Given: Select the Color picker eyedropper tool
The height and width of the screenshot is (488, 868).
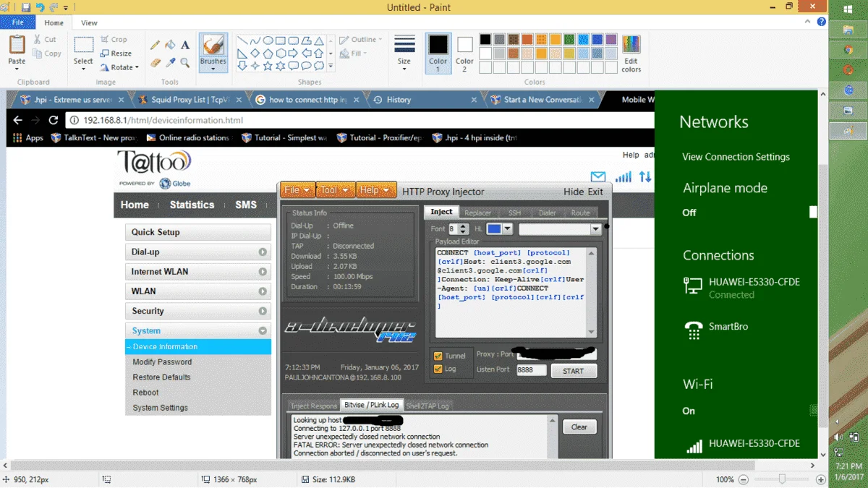Looking at the screenshot, I should tap(170, 63).
